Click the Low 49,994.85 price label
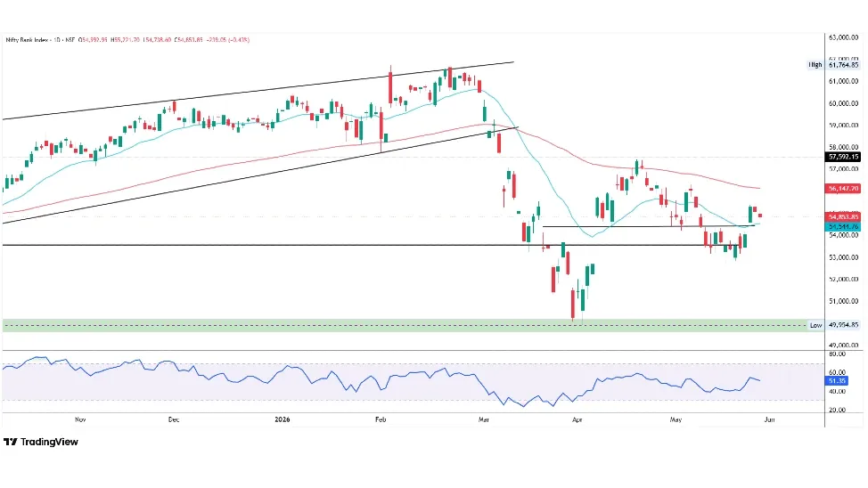Image resolution: width=868 pixels, height=488 pixels. coord(834,325)
